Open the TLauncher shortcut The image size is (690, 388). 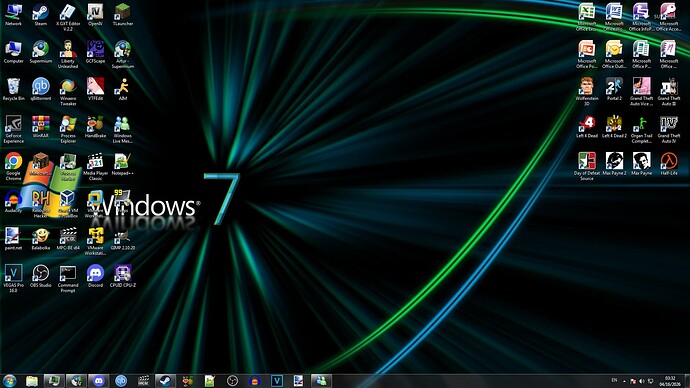tap(122, 15)
